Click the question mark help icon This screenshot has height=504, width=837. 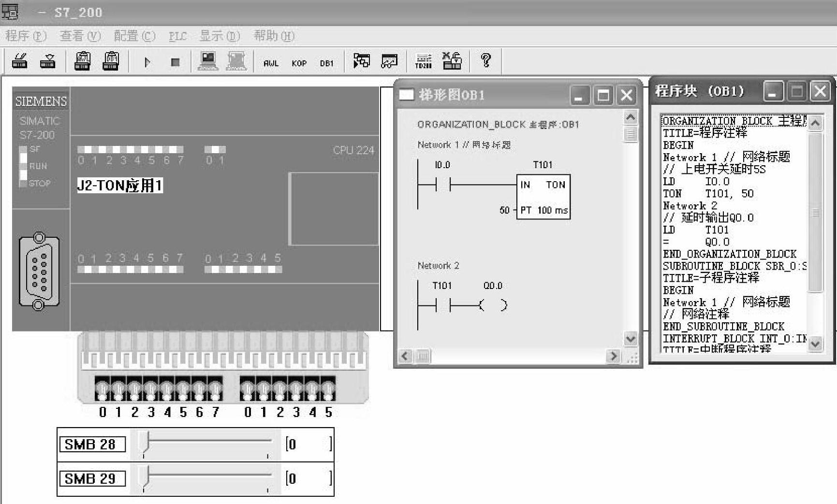[486, 60]
